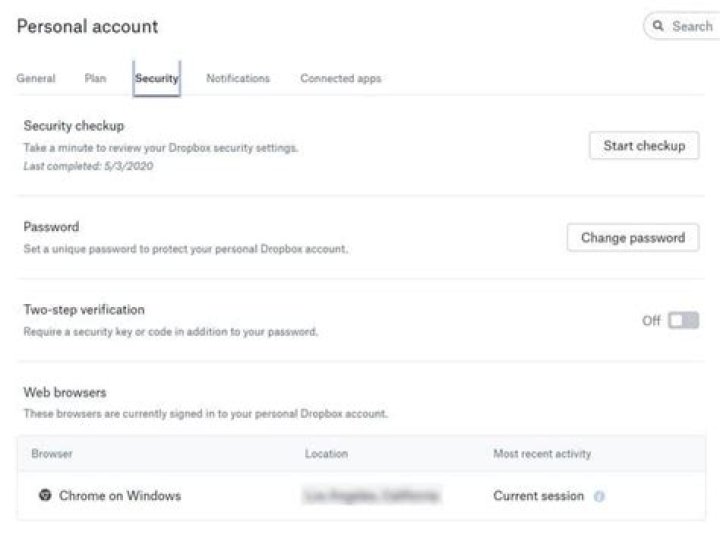
Task: Click the Change password button
Action: pos(632,238)
